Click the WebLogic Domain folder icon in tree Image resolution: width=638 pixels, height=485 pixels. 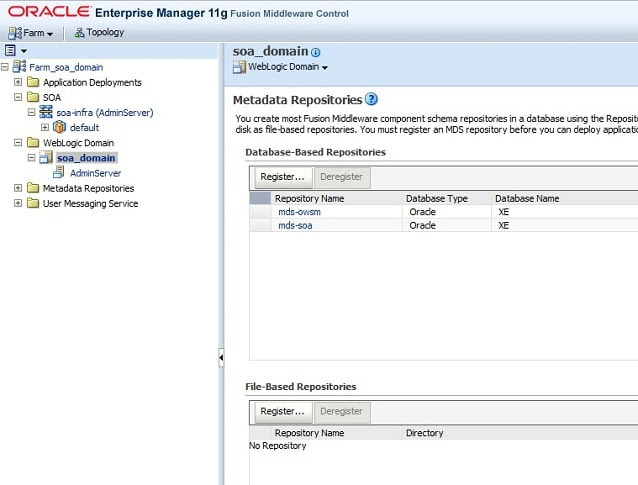pyautogui.click(x=33, y=142)
